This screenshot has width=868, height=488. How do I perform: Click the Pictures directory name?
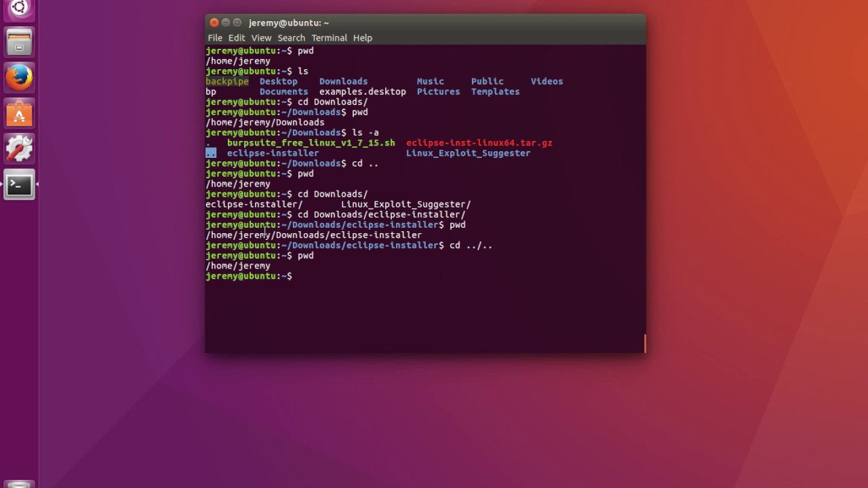click(x=439, y=91)
